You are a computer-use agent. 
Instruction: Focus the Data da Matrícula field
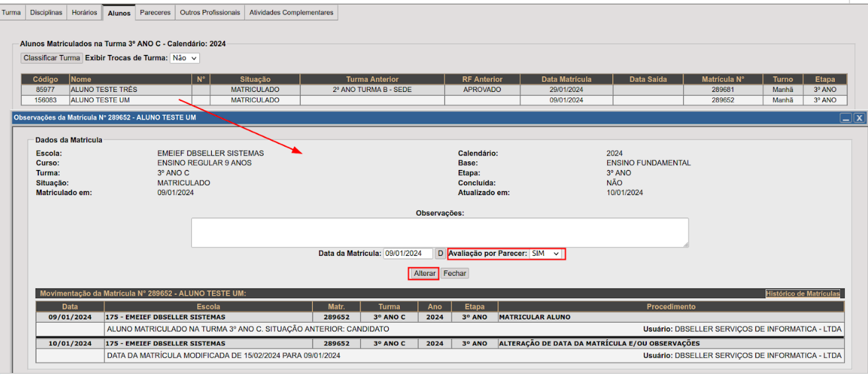tap(408, 253)
